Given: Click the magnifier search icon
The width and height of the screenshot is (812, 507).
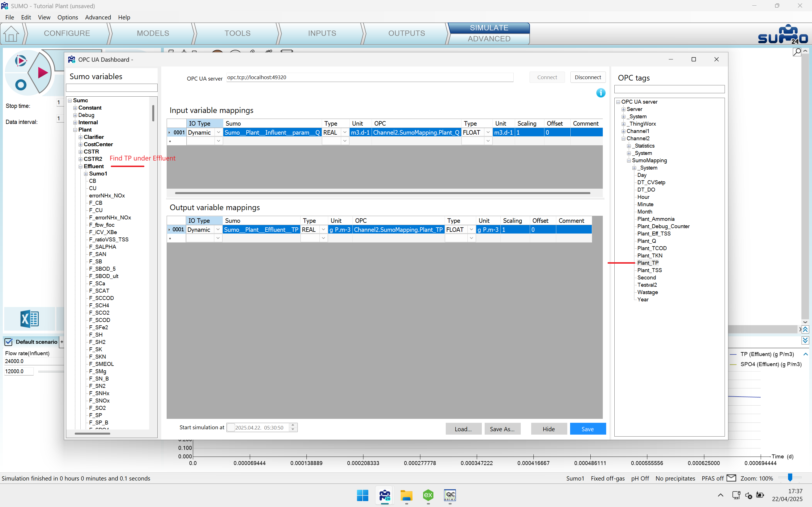Looking at the screenshot, I should click(797, 52).
